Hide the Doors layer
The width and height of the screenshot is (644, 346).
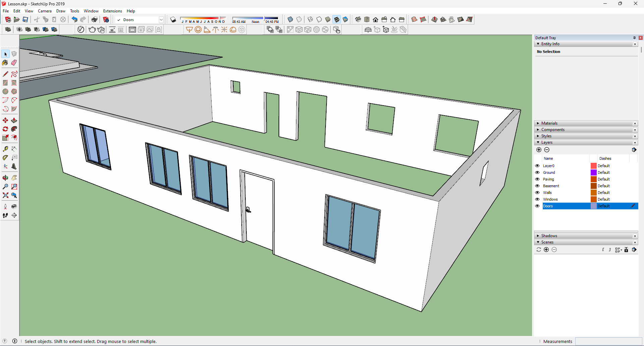(x=537, y=206)
